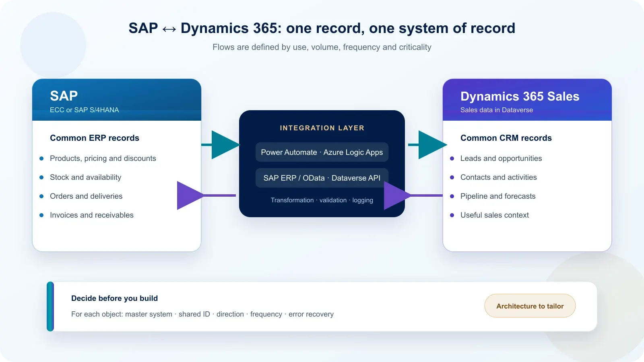The height and width of the screenshot is (362, 644).
Task: Click the SAP card title
Action: [x=64, y=96]
